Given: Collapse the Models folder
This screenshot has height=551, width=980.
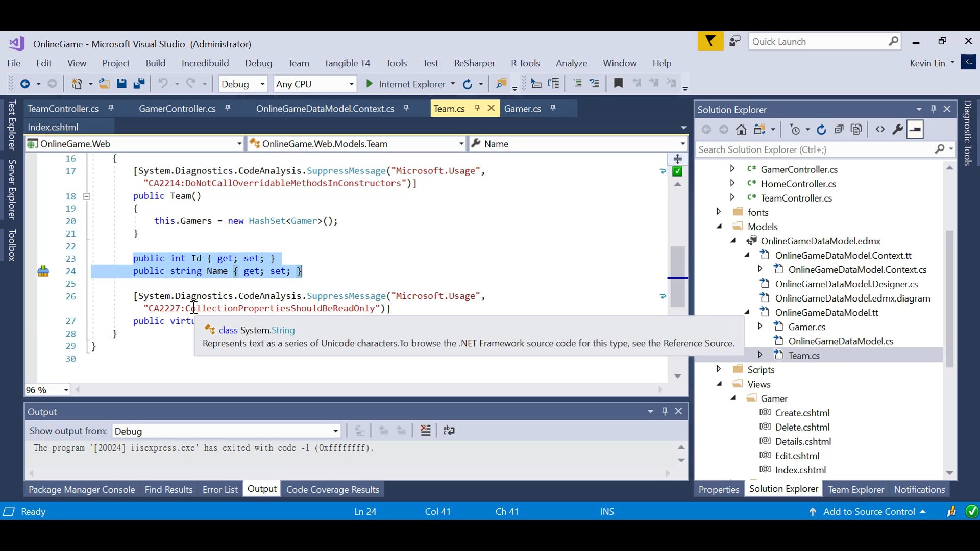Looking at the screenshot, I should point(720,226).
